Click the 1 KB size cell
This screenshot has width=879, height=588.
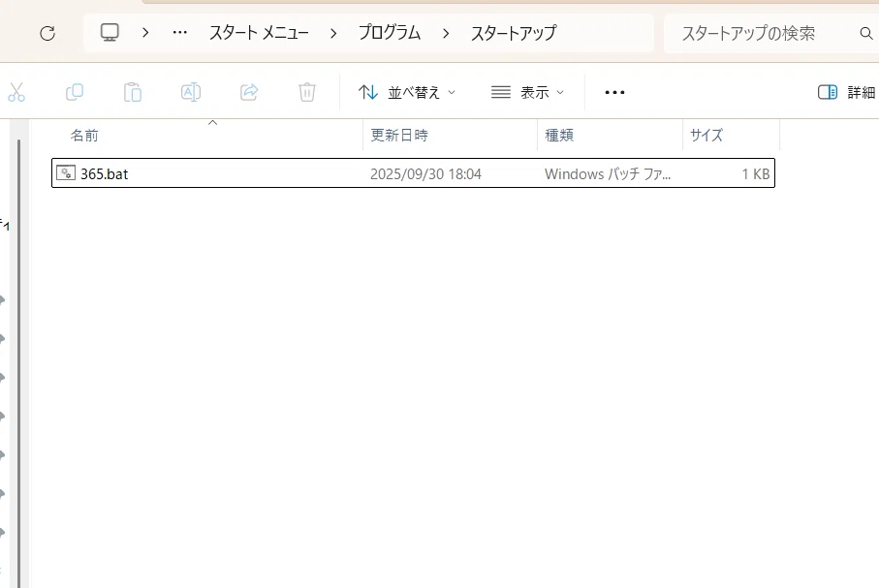(x=756, y=173)
